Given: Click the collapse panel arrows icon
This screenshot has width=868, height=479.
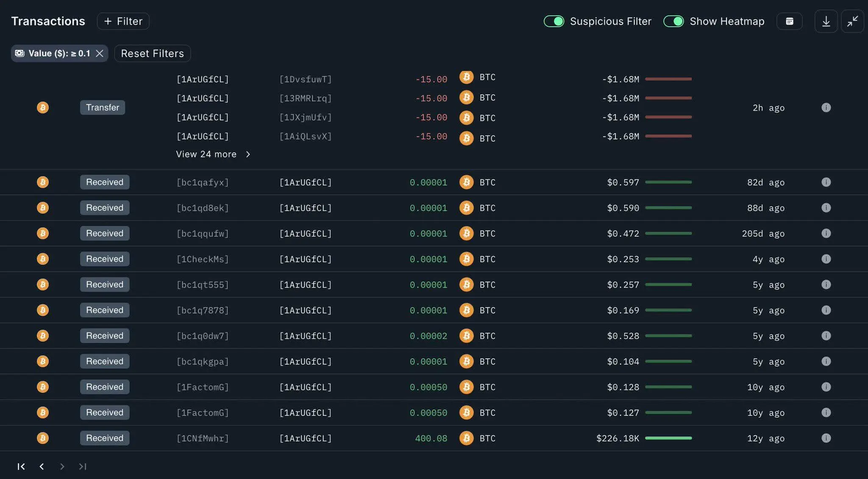Looking at the screenshot, I should tap(852, 21).
